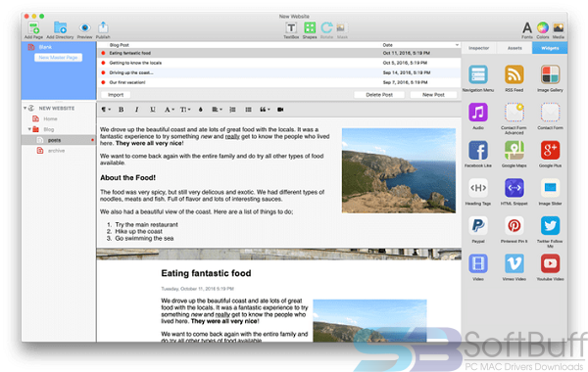Screen dimensions: 588x372
Task: Select the Image Slider widget
Action: 550,188
